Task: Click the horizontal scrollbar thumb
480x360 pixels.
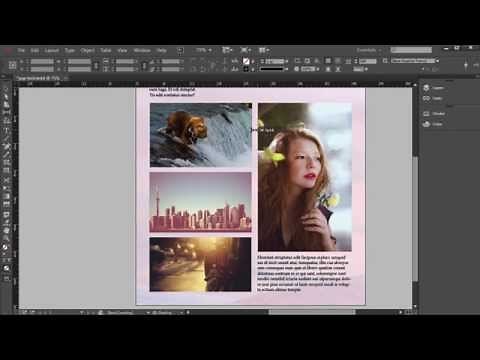Action: [312, 312]
